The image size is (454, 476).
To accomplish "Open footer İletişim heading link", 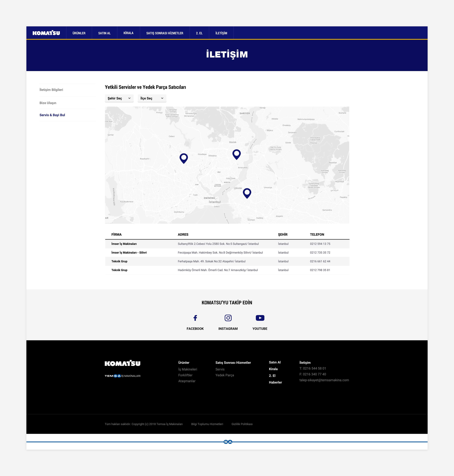I will 305,362.
